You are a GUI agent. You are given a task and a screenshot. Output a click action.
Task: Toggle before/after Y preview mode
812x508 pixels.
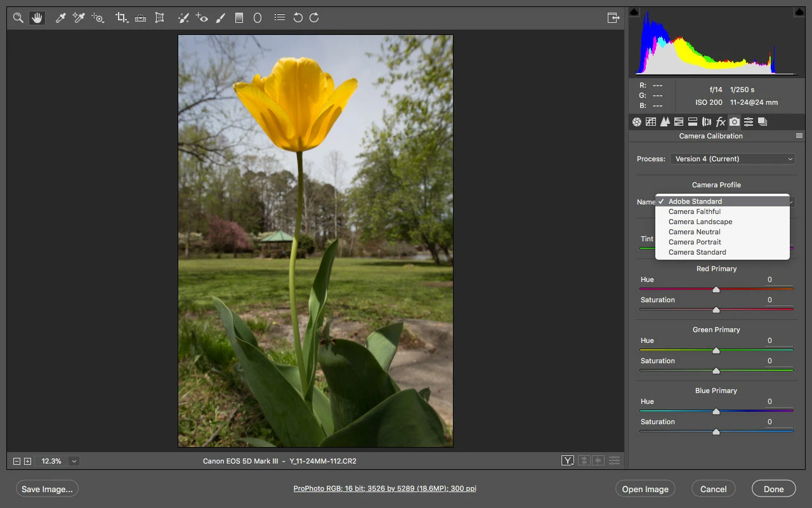click(x=568, y=460)
